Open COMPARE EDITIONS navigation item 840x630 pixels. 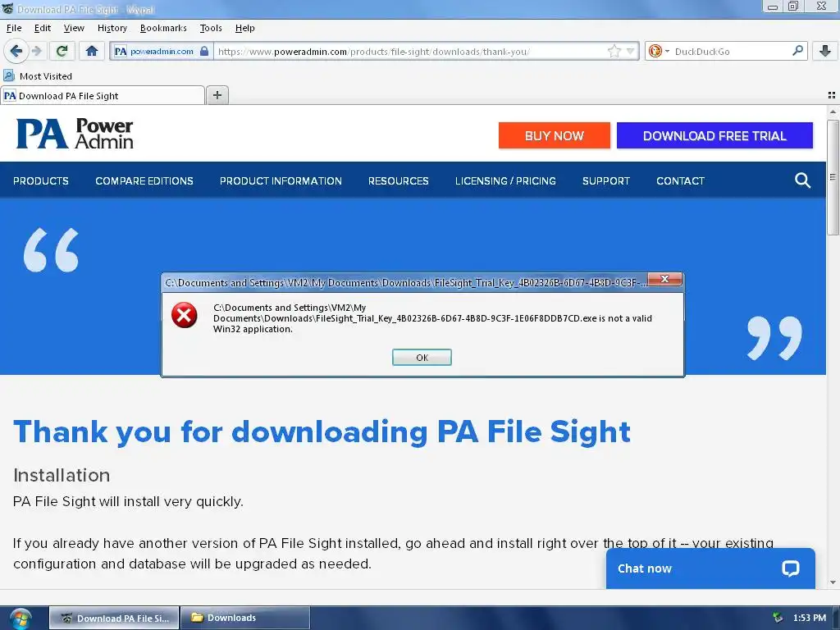coord(144,181)
